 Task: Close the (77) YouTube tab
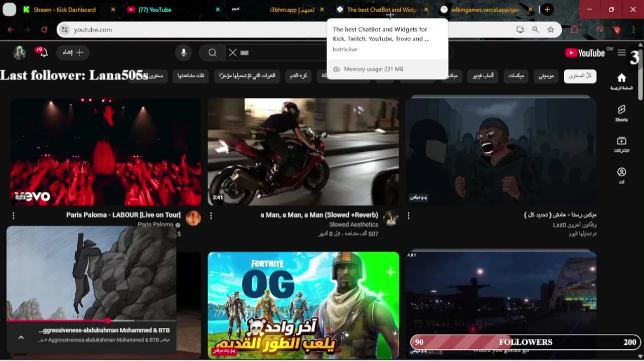218,10
